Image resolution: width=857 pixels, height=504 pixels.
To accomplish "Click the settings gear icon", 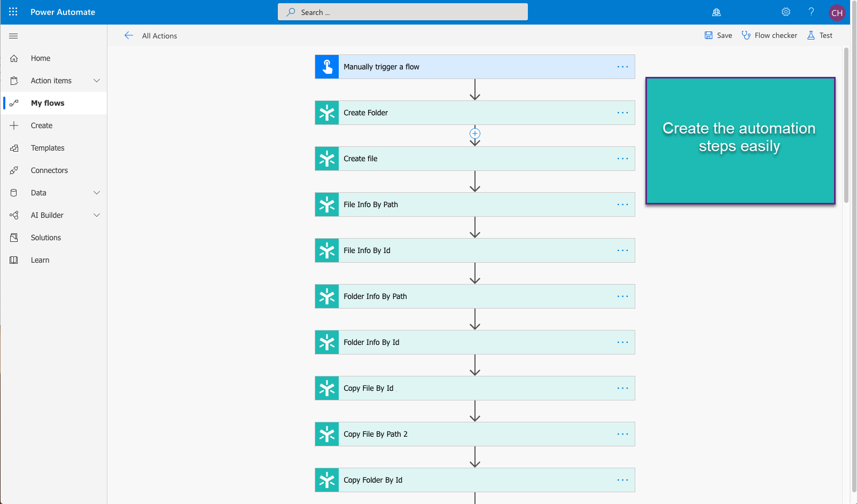I will coord(785,12).
